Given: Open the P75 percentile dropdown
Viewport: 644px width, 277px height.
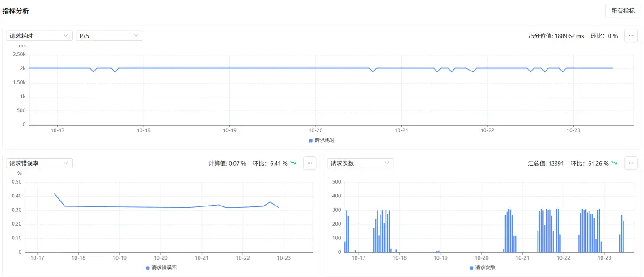Looking at the screenshot, I should (x=109, y=36).
